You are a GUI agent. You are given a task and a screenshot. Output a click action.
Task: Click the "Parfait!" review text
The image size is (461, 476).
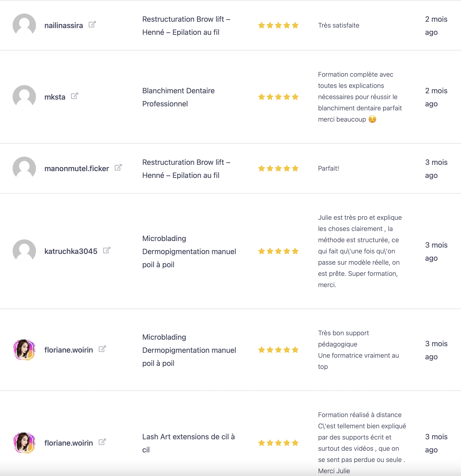coord(328,169)
